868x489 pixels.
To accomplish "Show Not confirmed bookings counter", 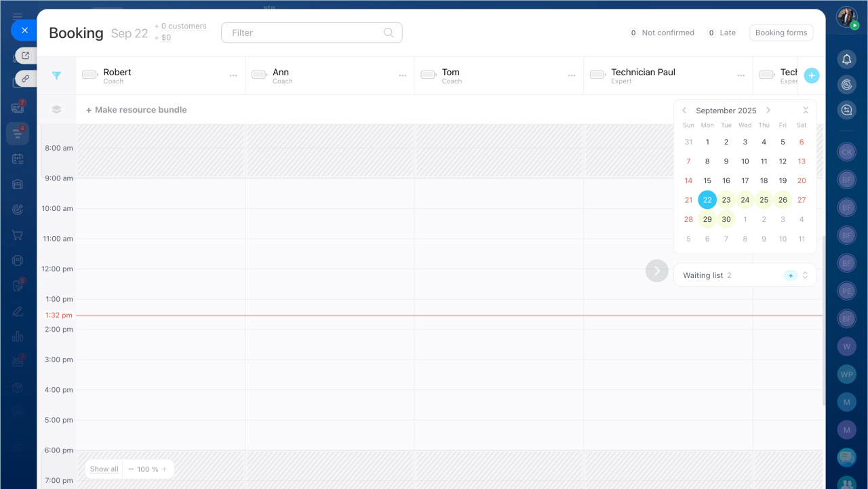I will click(x=661, y=33).
